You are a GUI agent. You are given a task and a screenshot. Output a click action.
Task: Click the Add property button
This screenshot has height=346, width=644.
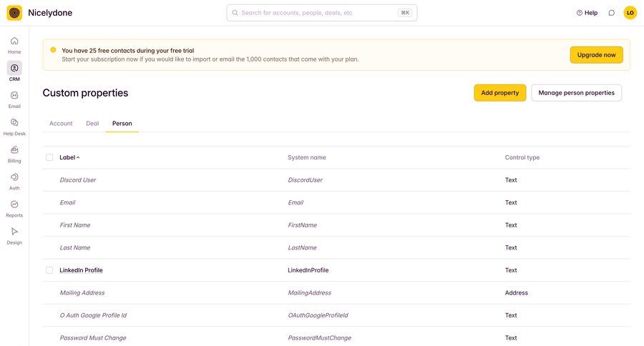pyautogui.click(x=500, y=93)
